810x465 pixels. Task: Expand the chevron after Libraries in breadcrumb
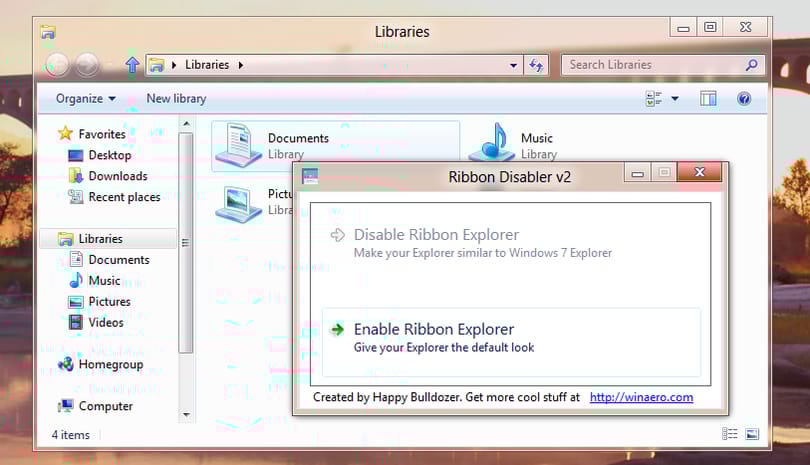point(241,65)
